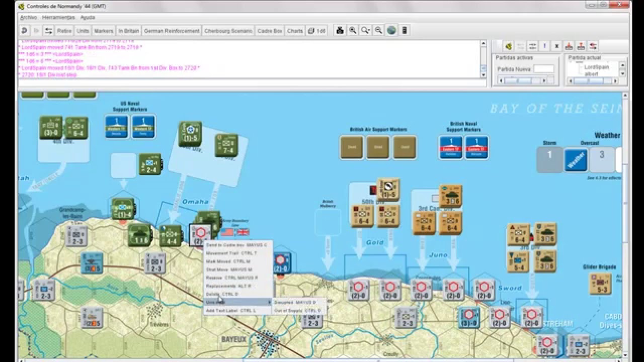Screen dimensions: 644x362
Task: Open the Charts button
Action: (295, 31)
